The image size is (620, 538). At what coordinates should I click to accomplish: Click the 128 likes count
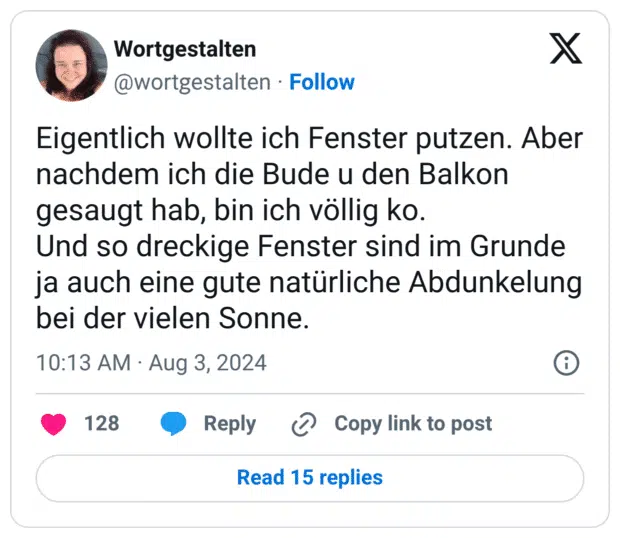[101, 424]
